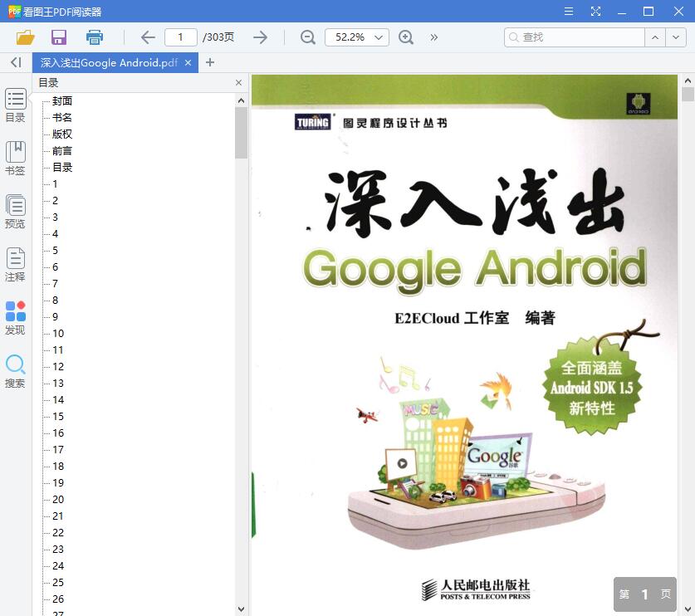695x616 pixels.
Task: Select outline entry 版权
Action: (x=62, y=134)
